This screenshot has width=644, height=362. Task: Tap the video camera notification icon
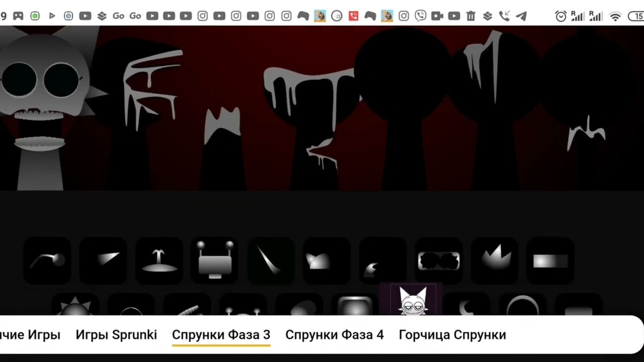[x=437, y=16]
